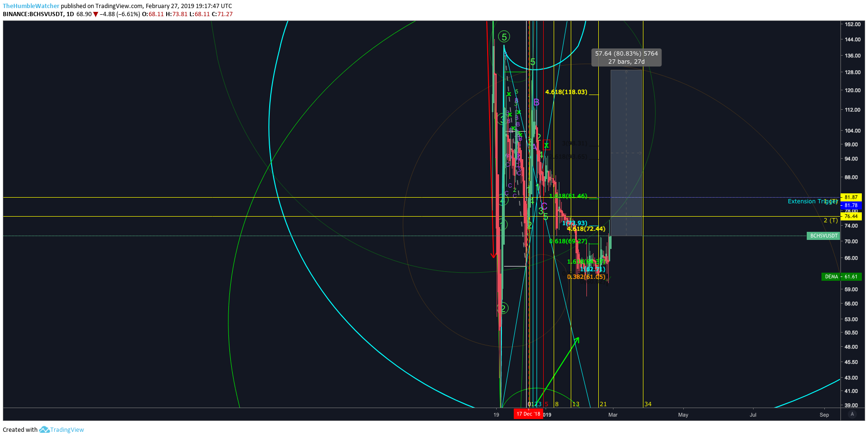
Task: Select the circled green 2 wave label
Action: 503,309
